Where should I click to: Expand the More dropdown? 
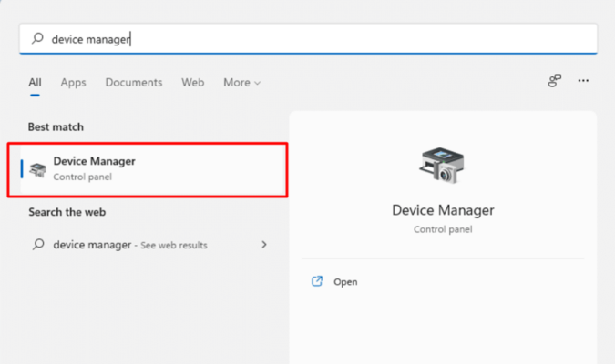pos(242,82)
